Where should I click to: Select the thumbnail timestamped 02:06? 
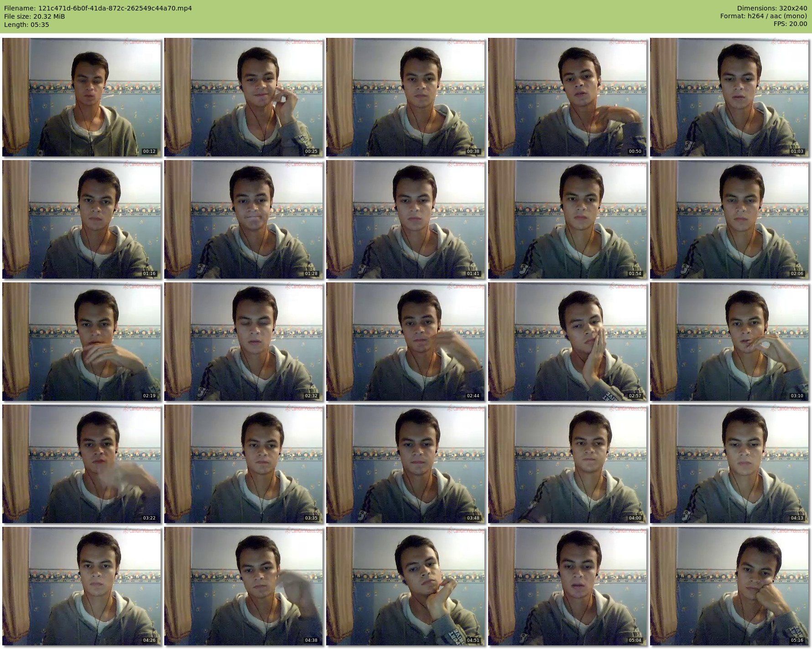tap(729, 219)
